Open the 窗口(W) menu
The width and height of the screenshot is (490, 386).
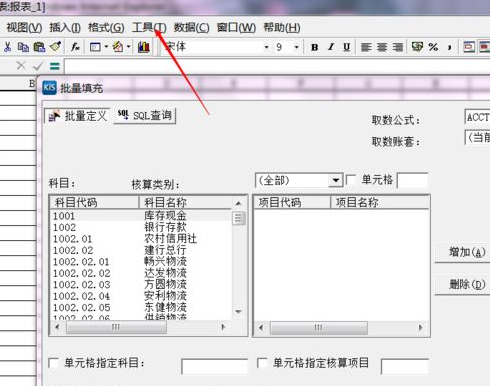(x=236, y=28)
